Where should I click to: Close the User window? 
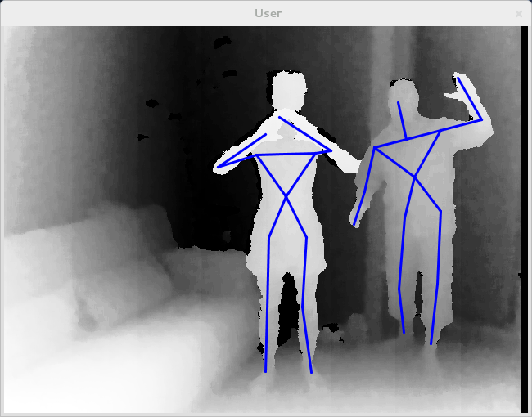[518, 14]
